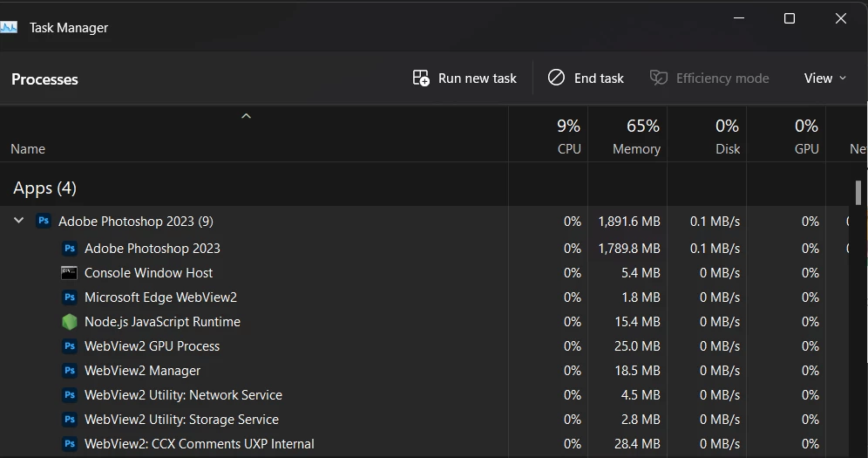Image resolution: width=868 pixels, height=458 pixels.
Task: Click the icon next to Microsoft Edge WebView2
Action: [x=69, y=297]
